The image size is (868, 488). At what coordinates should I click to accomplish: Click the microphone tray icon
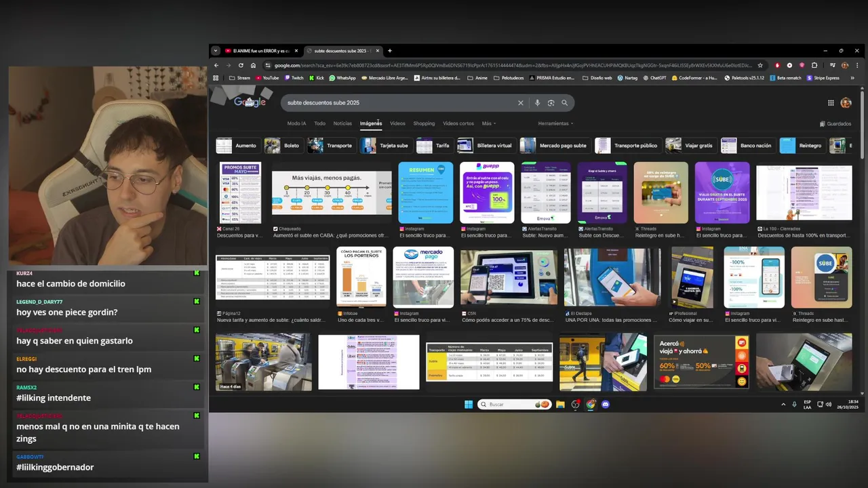(x=795, y=404)
